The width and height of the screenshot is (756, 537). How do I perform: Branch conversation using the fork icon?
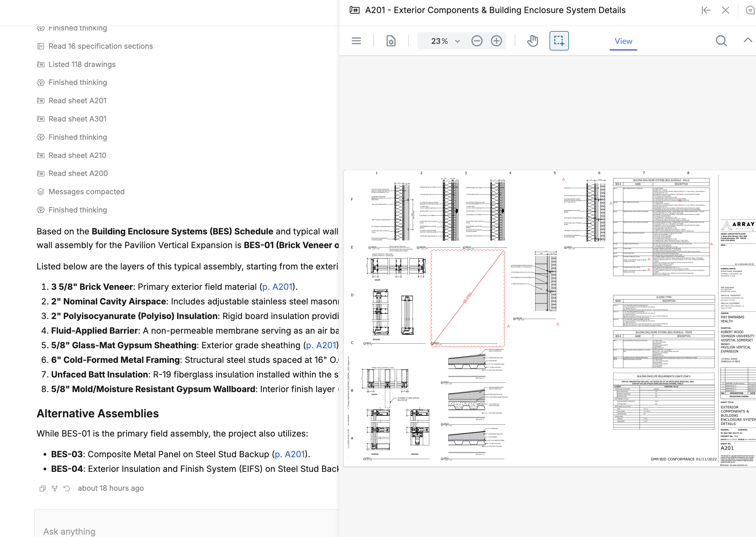coord(55,488)
